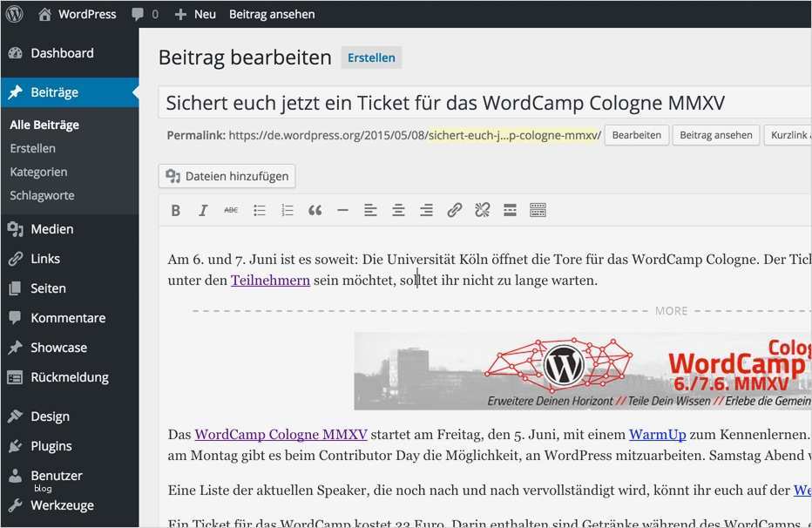This screenshot has width=812, height=528.
Task: Toggle the toolbar kitchen sink
Action: click(x=538, y=211)
